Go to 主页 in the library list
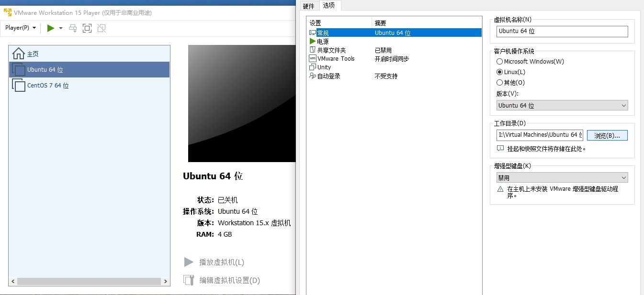 coord(33,54)
